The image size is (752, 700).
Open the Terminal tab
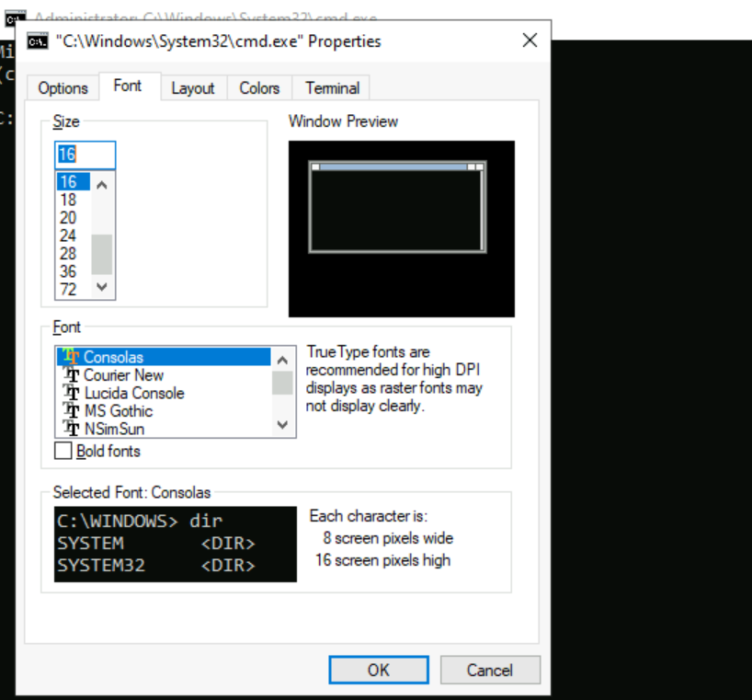coord(333,87)
